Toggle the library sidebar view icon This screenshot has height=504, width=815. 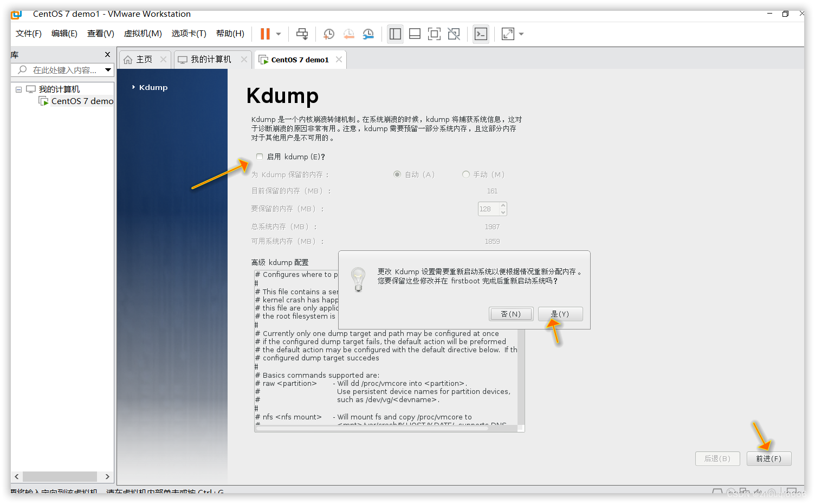395,34
